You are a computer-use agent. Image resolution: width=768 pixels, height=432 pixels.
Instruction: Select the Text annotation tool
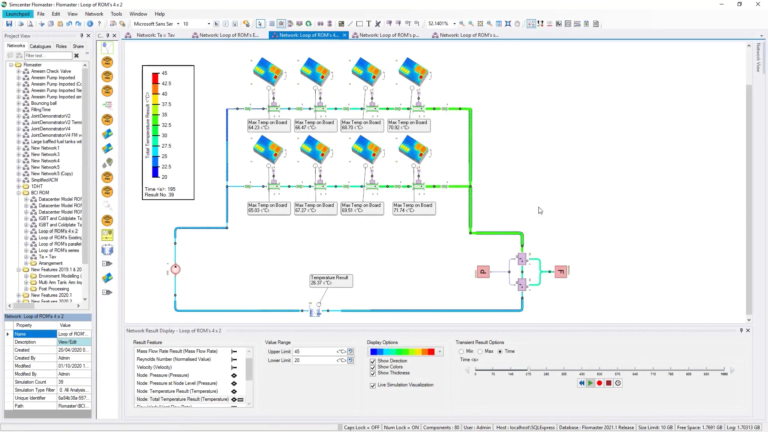coord(369,24)
